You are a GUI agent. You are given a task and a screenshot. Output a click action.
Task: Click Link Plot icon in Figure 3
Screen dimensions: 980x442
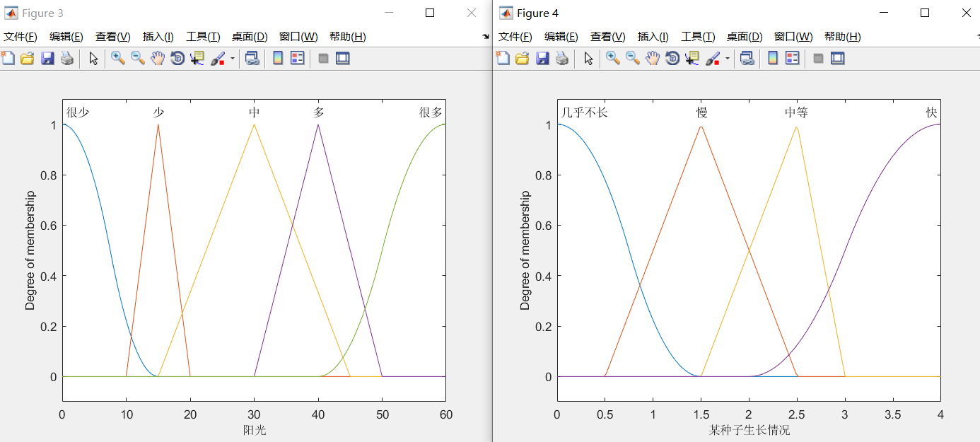click(252, 59)
